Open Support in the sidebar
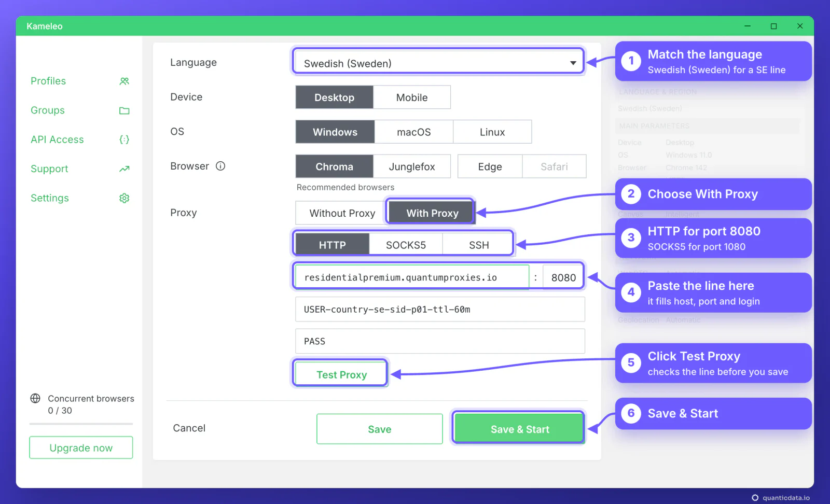Image resolution: width=830 pixels, height=504 pixels. click(x=49, y=169)
